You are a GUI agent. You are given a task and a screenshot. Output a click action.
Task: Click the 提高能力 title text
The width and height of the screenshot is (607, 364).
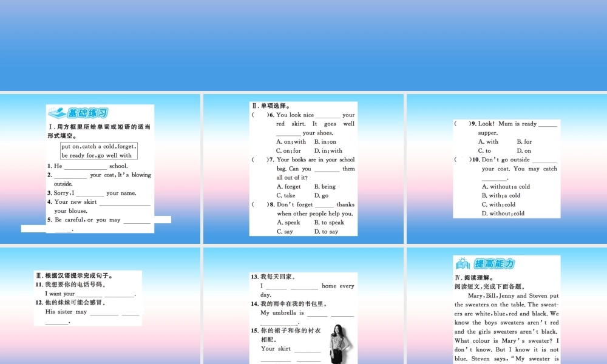tap(494, 264)
